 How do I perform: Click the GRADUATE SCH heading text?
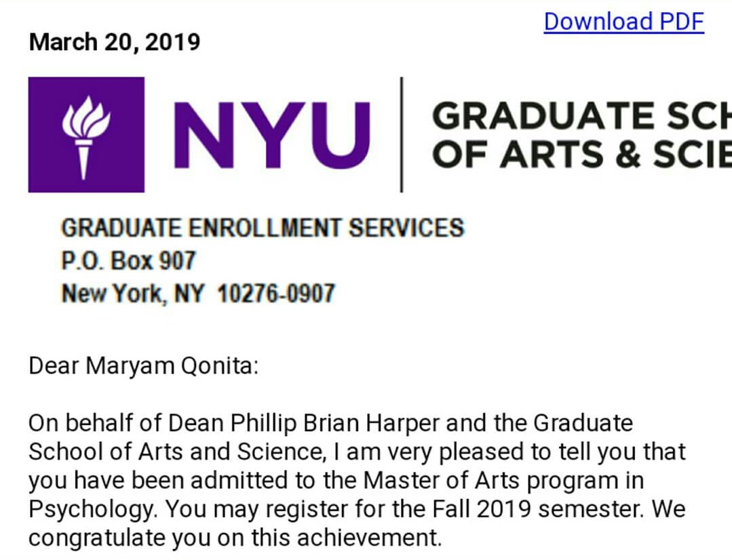[x=581, y=116]
